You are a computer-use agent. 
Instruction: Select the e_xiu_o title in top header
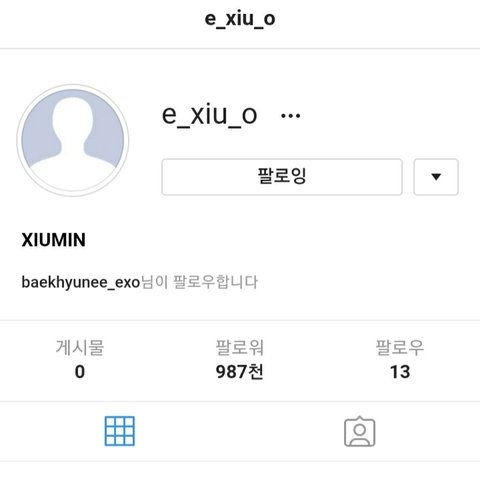[x=240, y=19]
